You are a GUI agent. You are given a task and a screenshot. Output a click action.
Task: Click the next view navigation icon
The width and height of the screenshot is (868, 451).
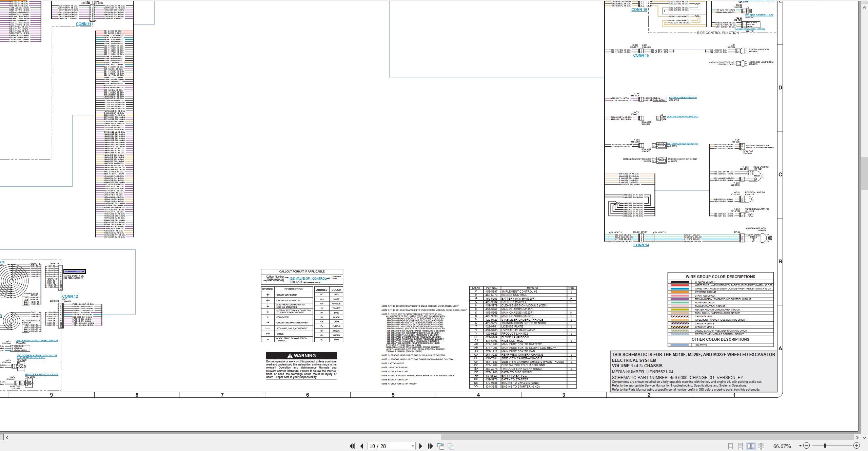pyautogui.click(x=451, y=446)
